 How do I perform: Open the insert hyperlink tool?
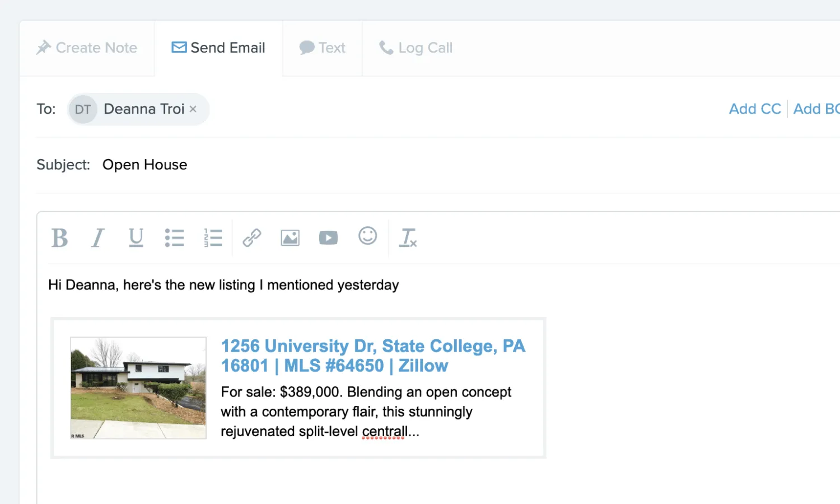251,237
